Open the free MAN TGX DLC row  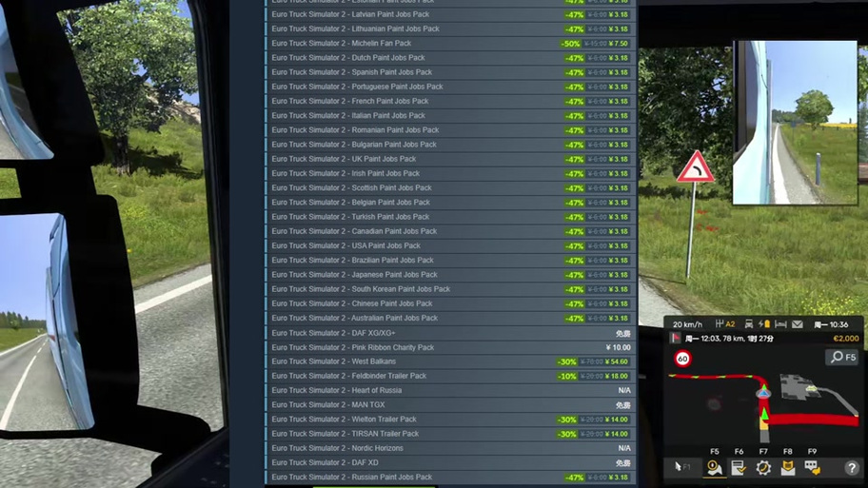(450, 405)
